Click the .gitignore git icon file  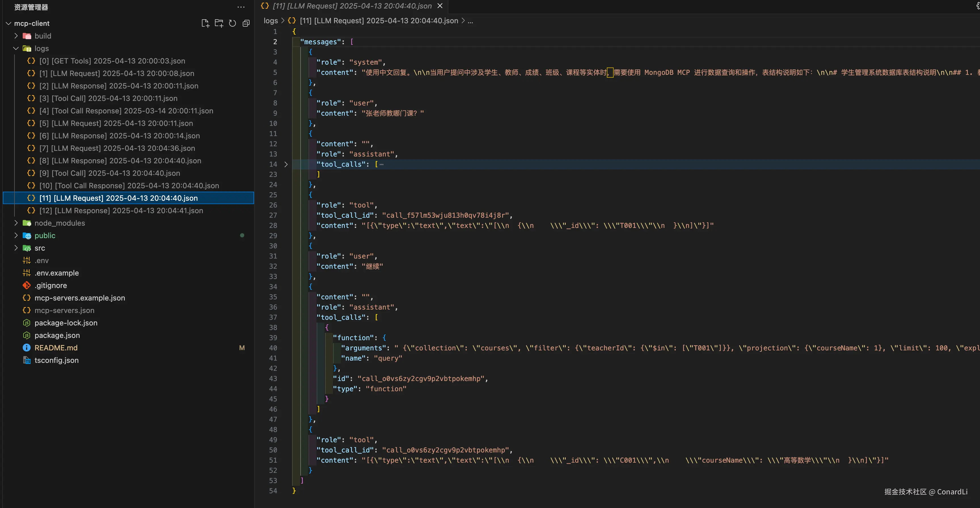[x=50, y=285]
